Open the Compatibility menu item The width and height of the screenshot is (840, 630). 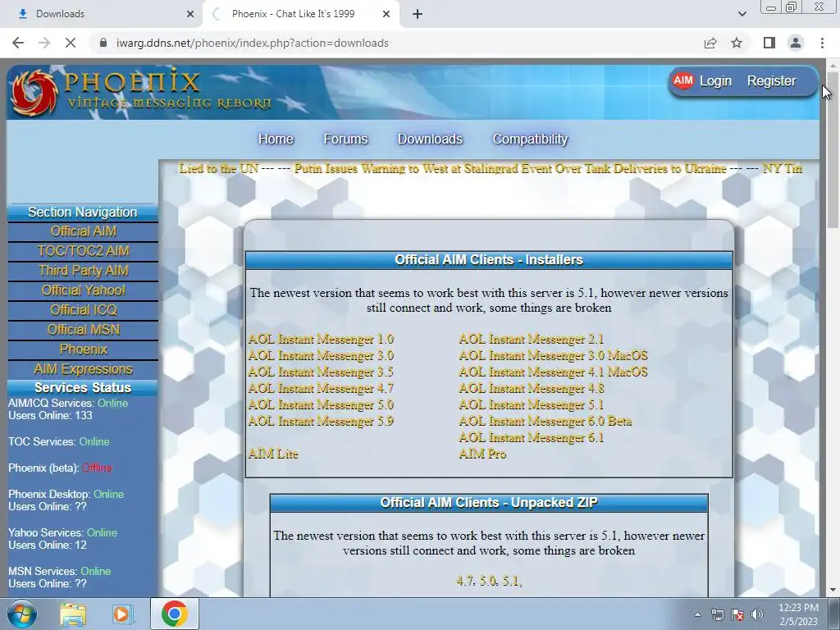coord(530,139)
